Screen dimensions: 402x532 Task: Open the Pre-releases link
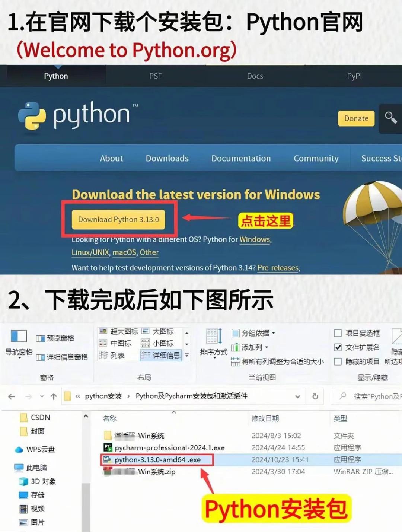coord(277,268)
